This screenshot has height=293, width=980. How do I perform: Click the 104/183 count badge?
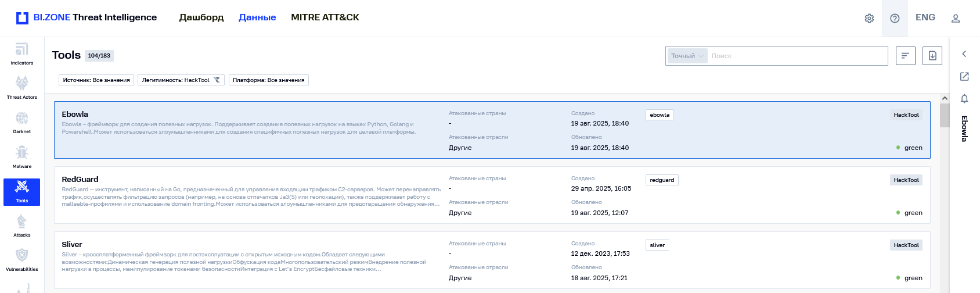99,56
